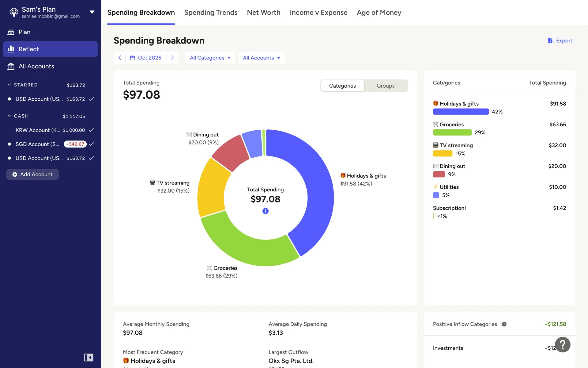Go to previous month arrow
588x368 pixels.
120,58
